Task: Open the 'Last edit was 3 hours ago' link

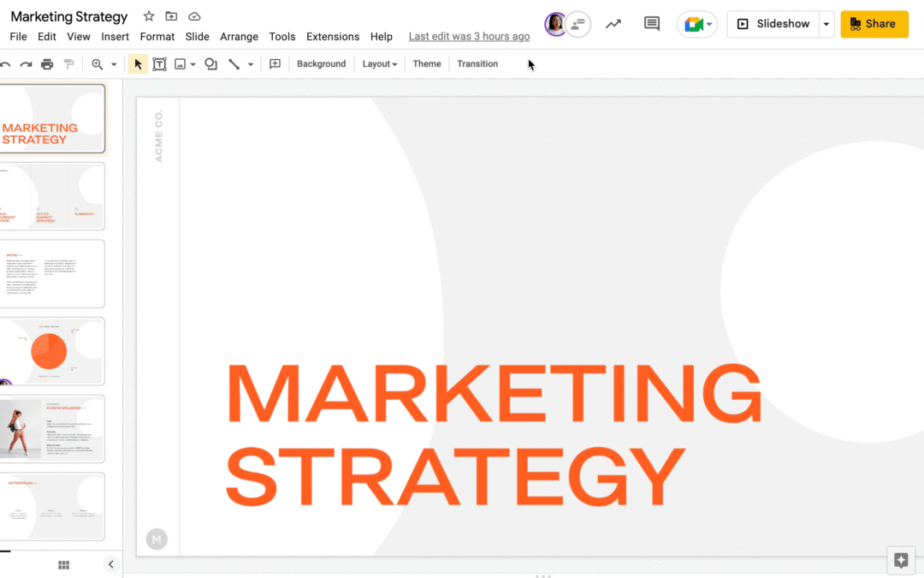Action: point(469,37)
